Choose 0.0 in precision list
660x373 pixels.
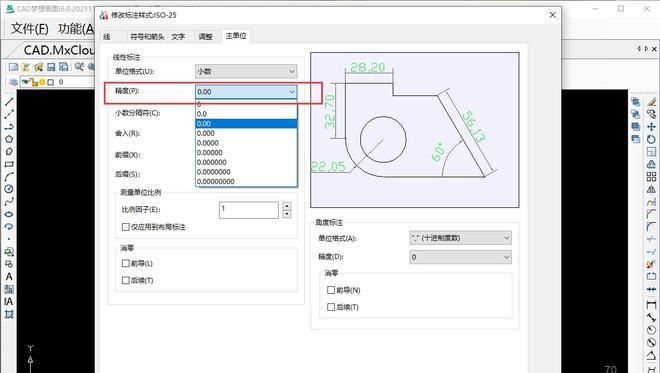coord(246,114)
